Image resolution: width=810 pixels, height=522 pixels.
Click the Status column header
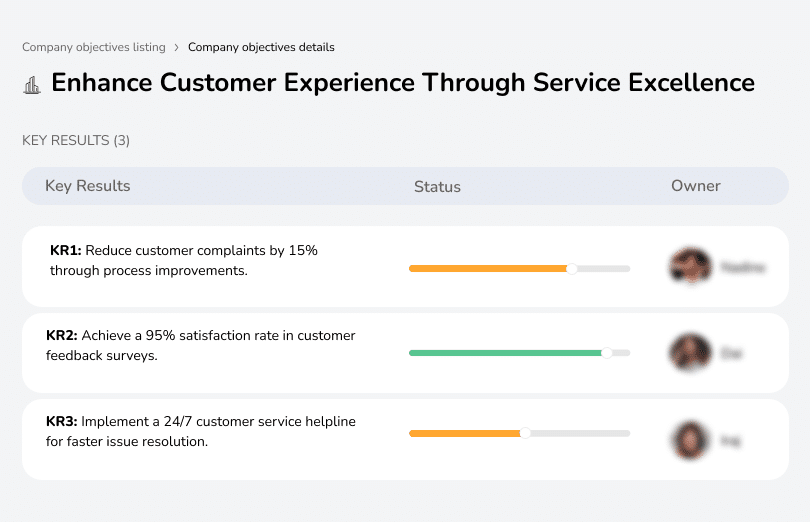pos(437,187)
